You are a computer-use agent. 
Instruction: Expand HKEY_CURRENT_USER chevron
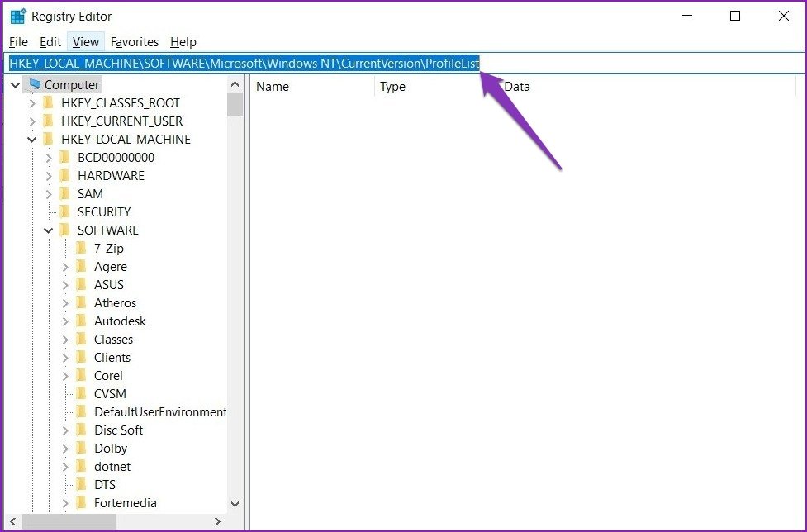(x=32, y=121)
